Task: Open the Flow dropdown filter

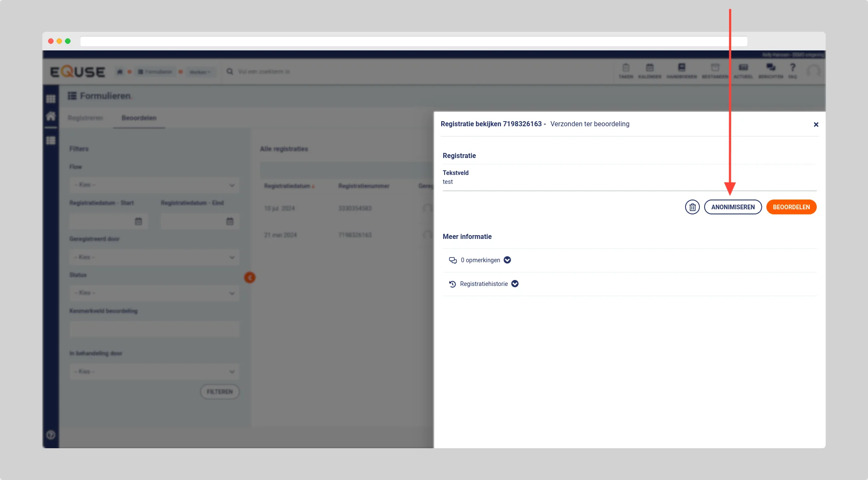Action: pyautogui.click(x=154, y=185)
